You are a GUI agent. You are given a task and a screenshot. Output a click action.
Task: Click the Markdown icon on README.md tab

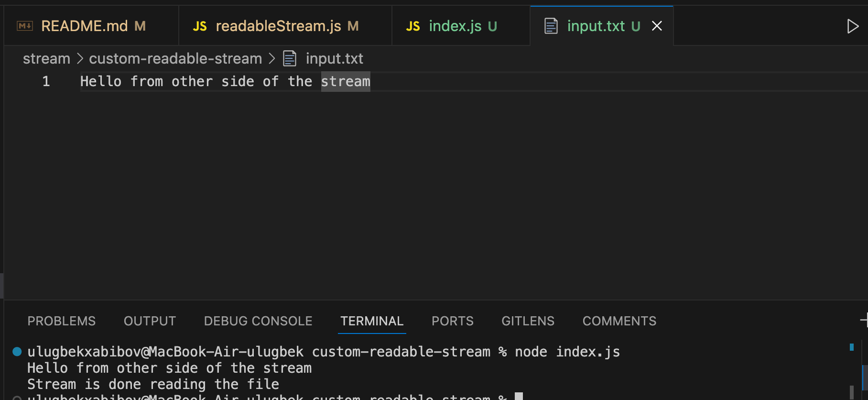(x=25, y=26)
